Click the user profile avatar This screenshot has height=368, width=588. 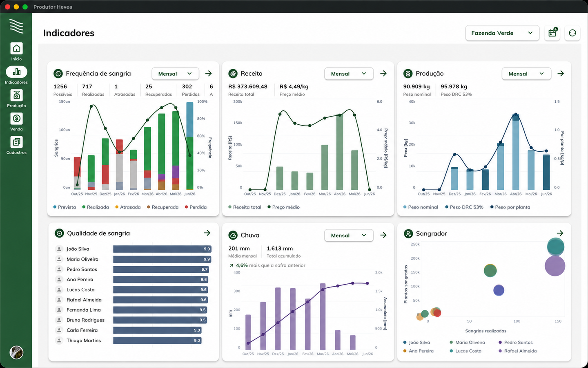coord(16,352)
